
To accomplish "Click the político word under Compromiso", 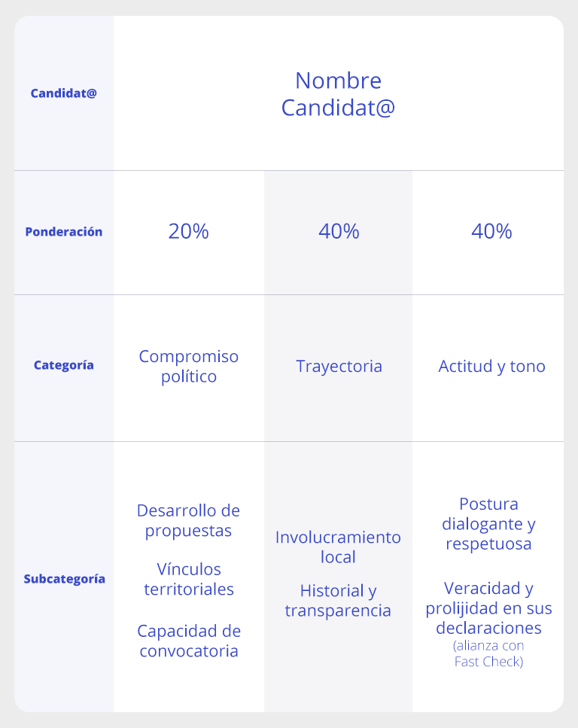I will pos(188,376).
